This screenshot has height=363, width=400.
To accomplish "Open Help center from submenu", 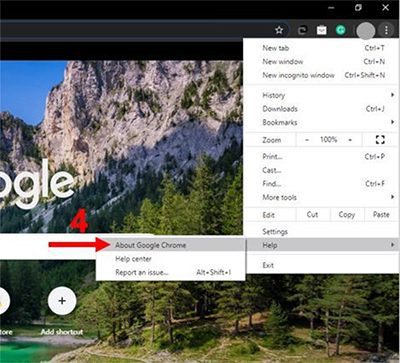I will 171,259.
